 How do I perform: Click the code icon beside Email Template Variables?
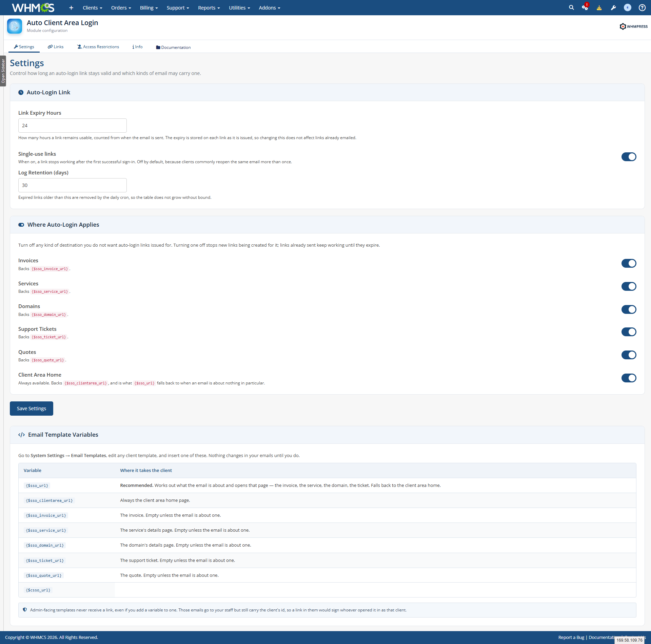point(21,435)
